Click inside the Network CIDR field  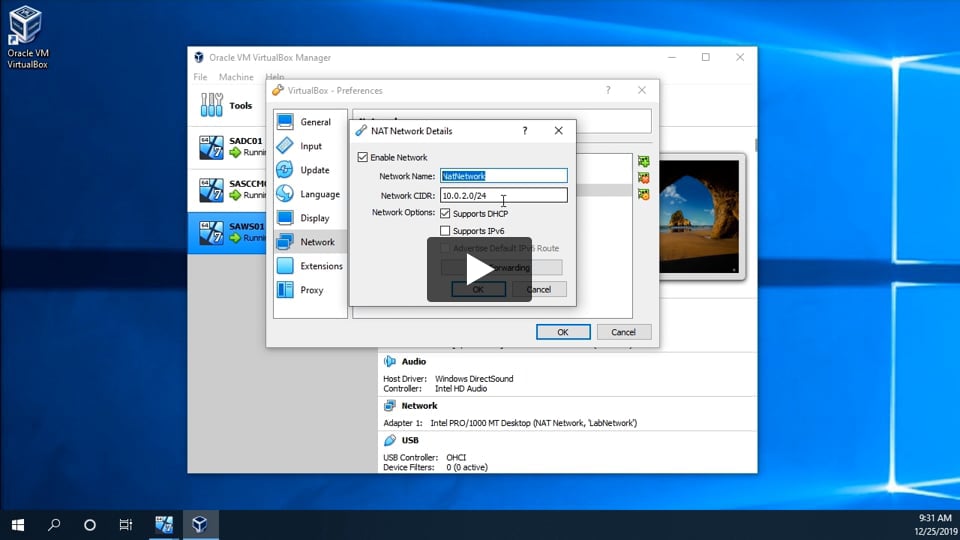pos(504,196)
